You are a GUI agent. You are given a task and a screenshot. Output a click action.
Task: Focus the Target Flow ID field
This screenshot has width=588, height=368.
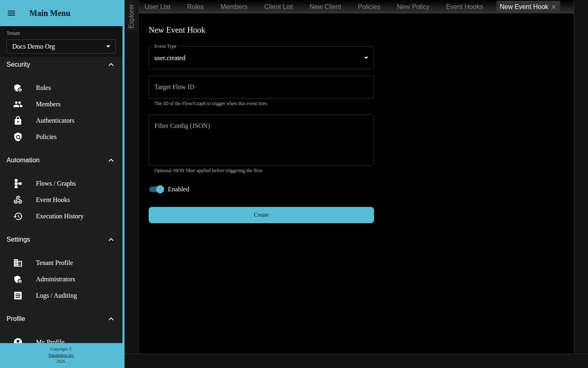261,87
